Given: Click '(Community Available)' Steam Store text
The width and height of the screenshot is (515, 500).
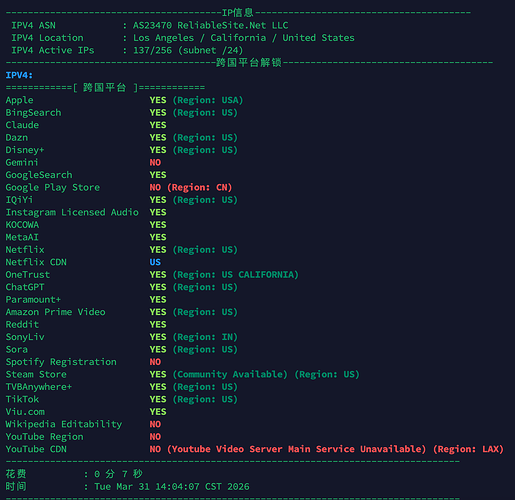Looking at the screenshot, I should click(x=230, y=374).
